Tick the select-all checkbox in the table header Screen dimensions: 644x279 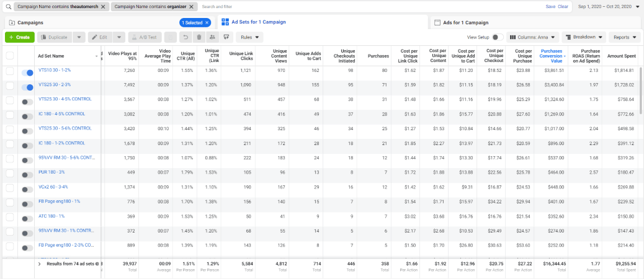pyautogui.click(x=10, y=56)
